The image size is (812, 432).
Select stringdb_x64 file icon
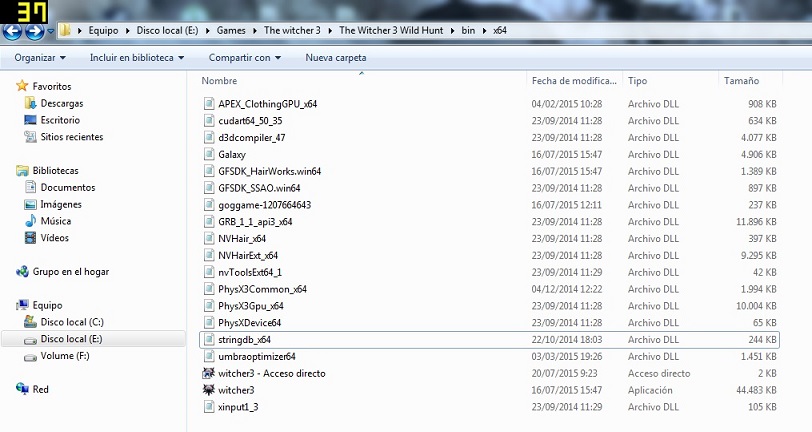pyautogui.click(x=209, y=339)
